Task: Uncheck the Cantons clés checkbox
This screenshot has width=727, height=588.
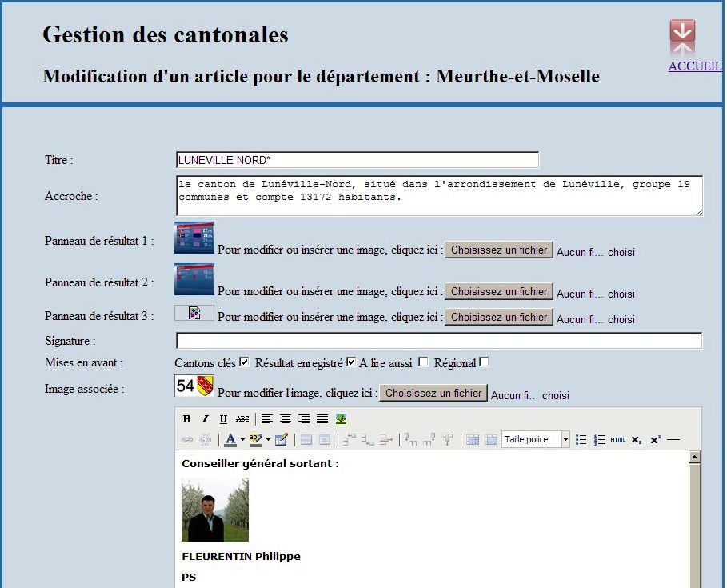Action: pos(244,362)
